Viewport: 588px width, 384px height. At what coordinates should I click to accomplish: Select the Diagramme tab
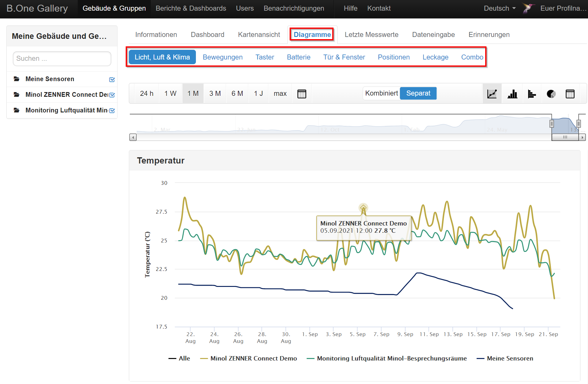(x=312, y=35)
